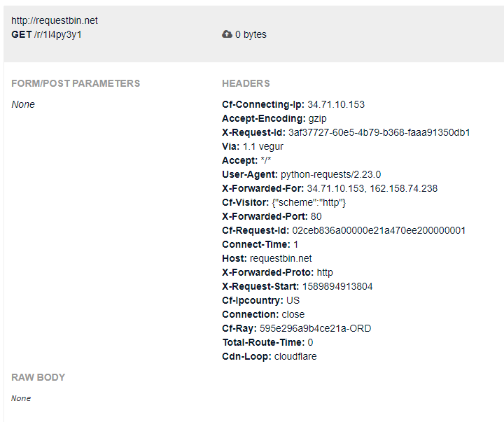The width and height of the screenshot is (504, 422).
Task: Click the HEADERS section heading
Action: [246, 83]
